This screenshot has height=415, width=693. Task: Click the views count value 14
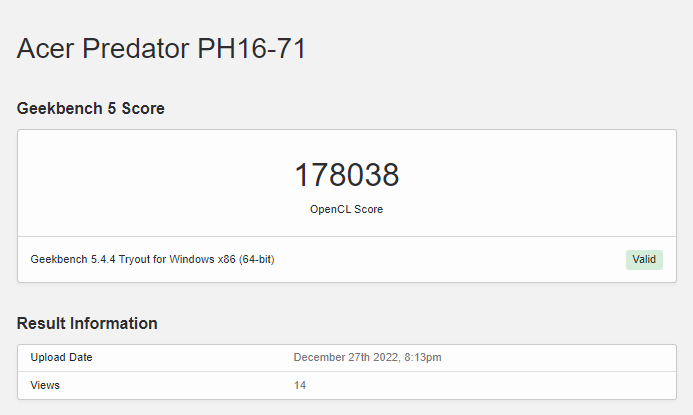[x=300, y=385]
